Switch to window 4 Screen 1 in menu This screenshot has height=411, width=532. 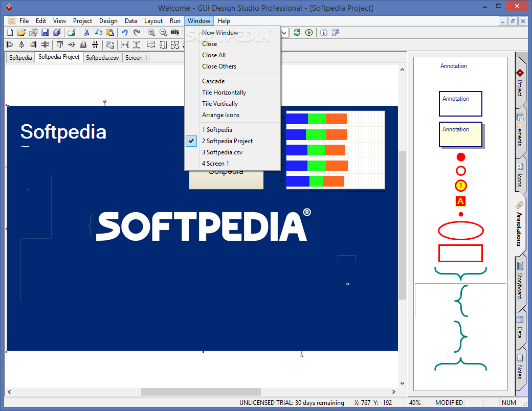232,163
